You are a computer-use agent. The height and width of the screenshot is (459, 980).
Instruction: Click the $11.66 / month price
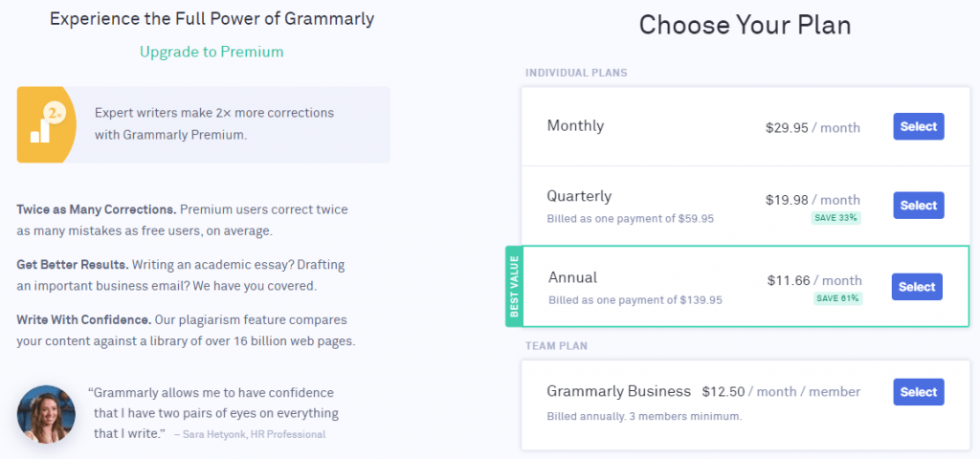[x=814, y=280]
